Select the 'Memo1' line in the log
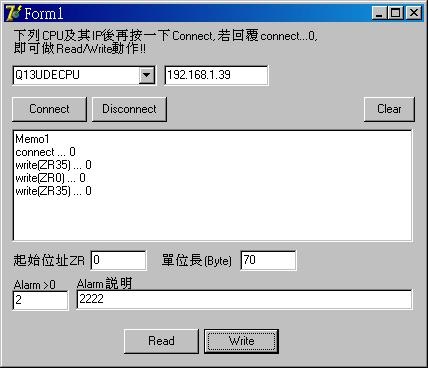 pyautogui.click(x=32, y=139)
